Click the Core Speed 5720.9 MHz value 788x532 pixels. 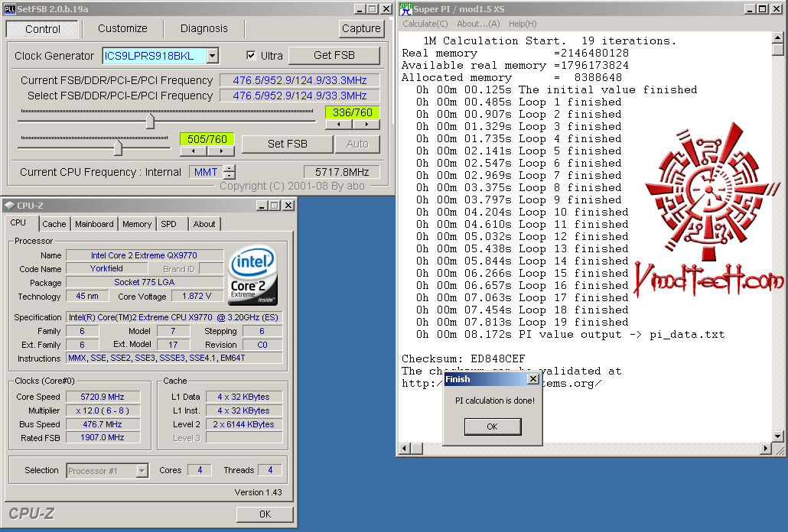pos(103,397)
